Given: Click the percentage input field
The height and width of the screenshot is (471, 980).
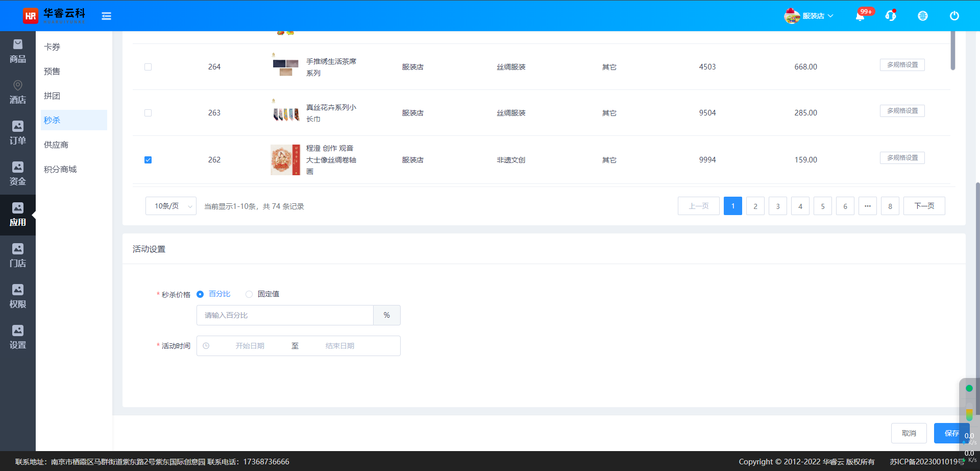Looking at the screenshot, I should tap(285, 315).
